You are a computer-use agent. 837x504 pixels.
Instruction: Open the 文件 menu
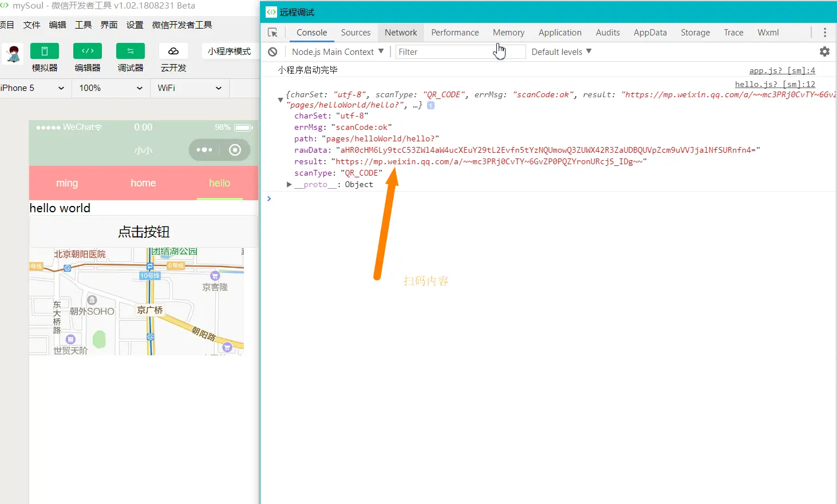coord(31,25)
